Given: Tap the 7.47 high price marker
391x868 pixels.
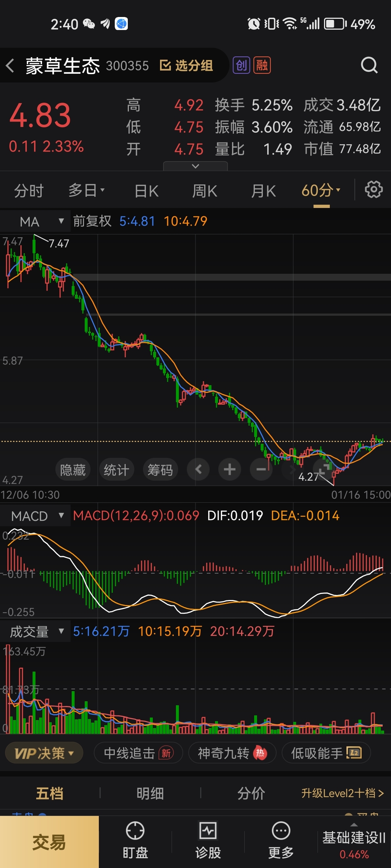Looking at the screenshot, I should [x=59, y=243].
